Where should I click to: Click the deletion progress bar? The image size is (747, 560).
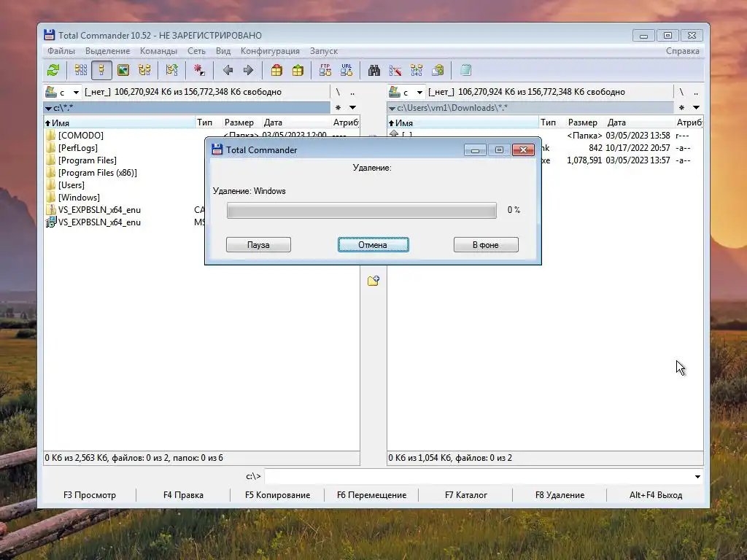coord(362,211)
